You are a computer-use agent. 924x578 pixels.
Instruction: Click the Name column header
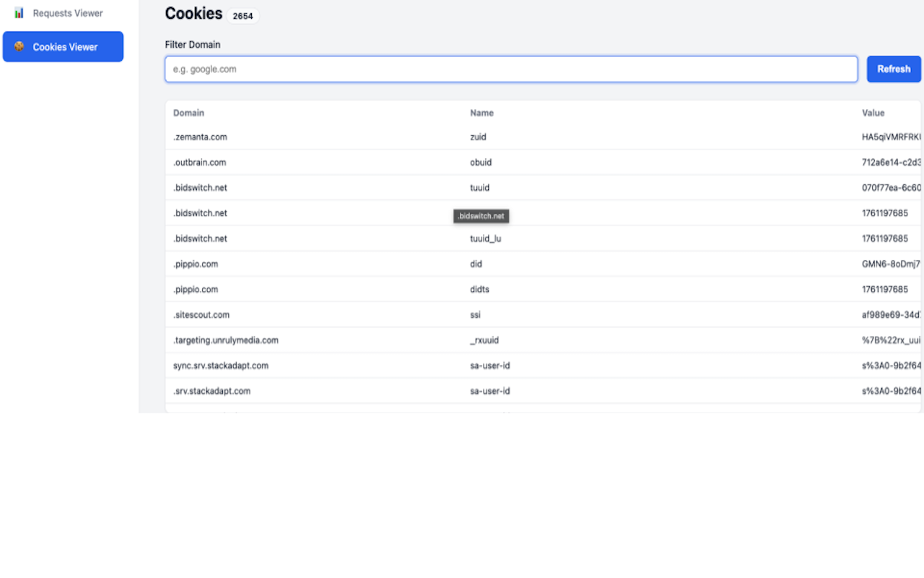point(481,113)
